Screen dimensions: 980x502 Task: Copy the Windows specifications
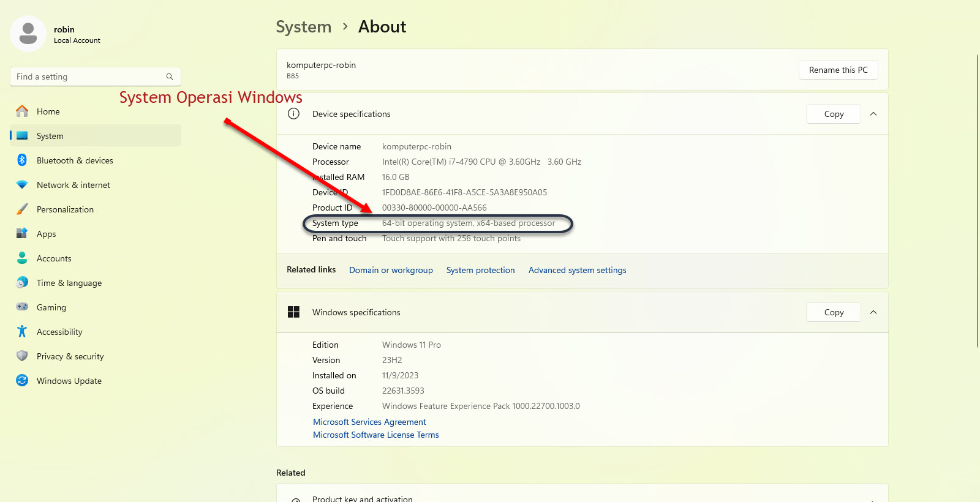[x=834, y=312]
